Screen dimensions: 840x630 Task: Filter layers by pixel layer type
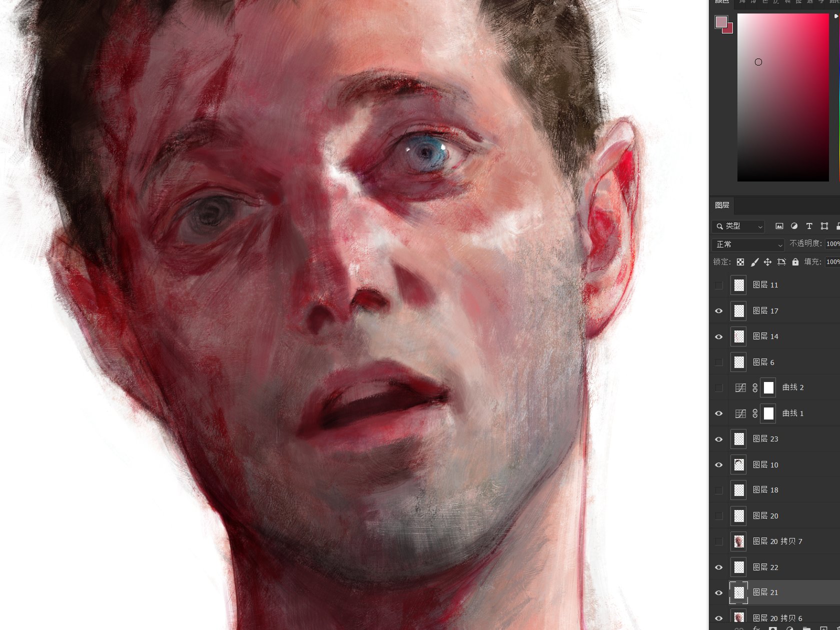779,226
